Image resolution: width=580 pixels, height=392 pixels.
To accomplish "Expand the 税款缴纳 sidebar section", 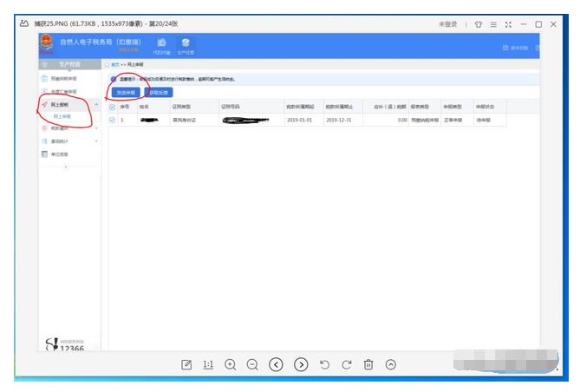I will click(x=95, y=128).
